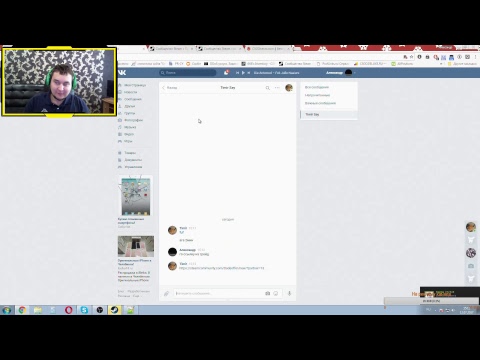Open the Windows Start button
Viewport: 480px width, 360px height.
tap(7, 310)
